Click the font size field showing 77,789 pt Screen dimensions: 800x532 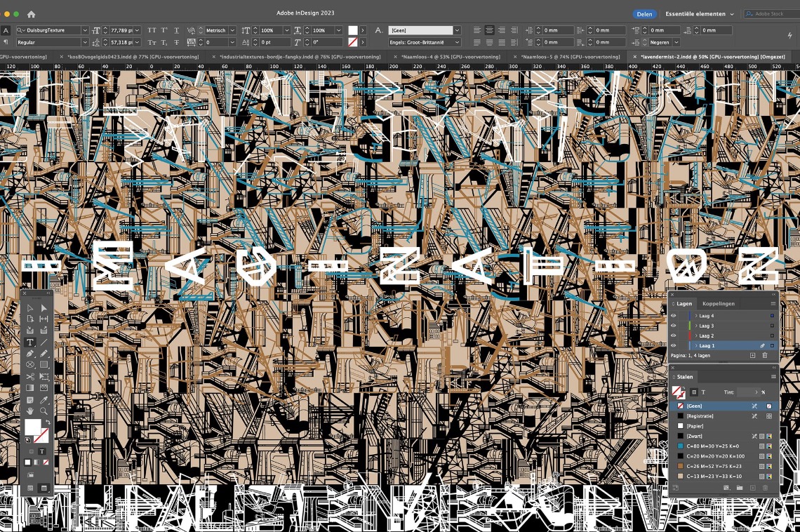tap(121, 30)
